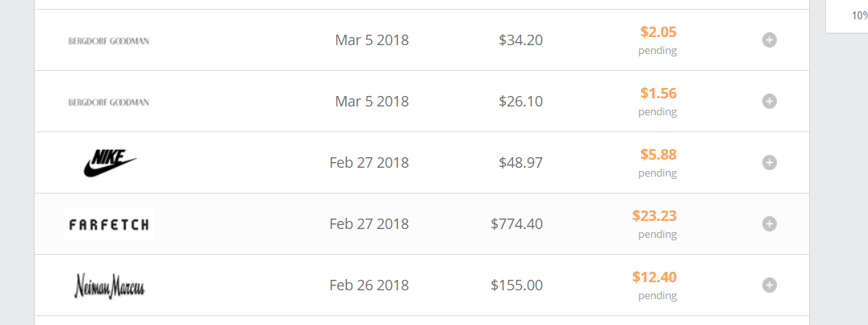This screenshot has width=868, height=325.
Task: Open plus icon for the Farfetch order
Action: coord(770,224)
